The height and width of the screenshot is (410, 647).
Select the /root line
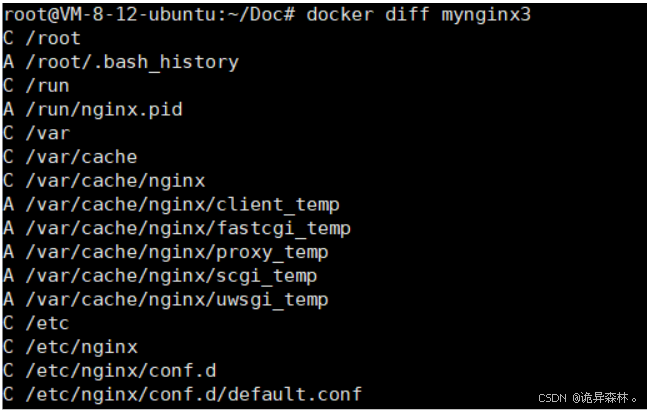point(42,38)
